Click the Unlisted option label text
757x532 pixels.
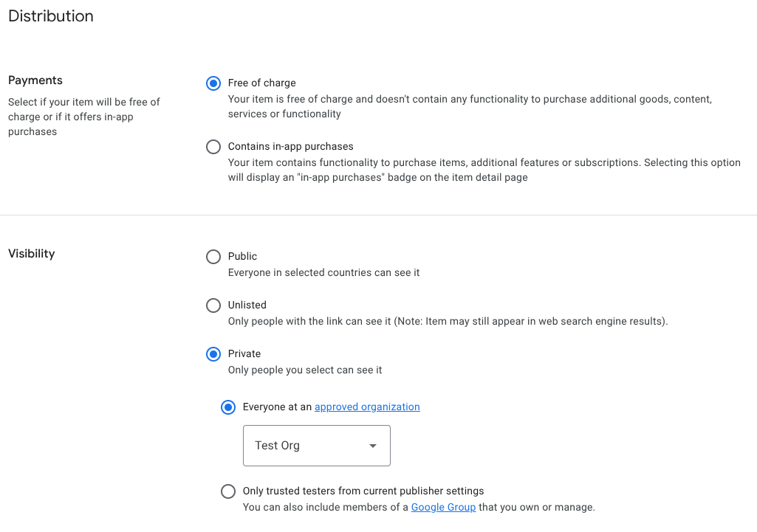pos(247,305)
